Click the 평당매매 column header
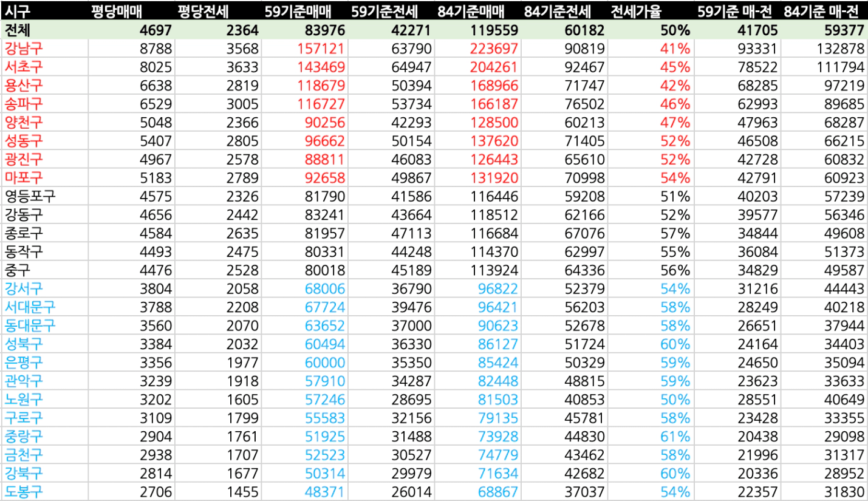 pyautogui.click(x=117, y=11)
